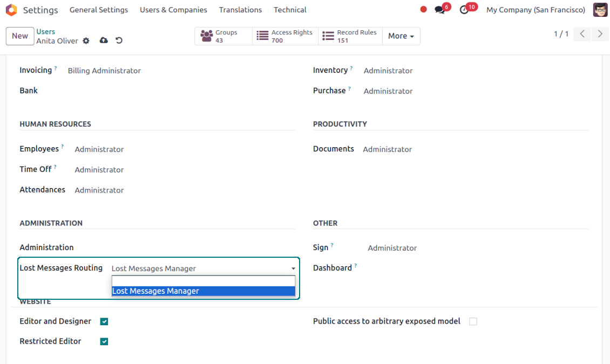610x364 pixels.
Task: Open the gear actions menu beside Anita Oliver
Action: click(x=86, y=41)
